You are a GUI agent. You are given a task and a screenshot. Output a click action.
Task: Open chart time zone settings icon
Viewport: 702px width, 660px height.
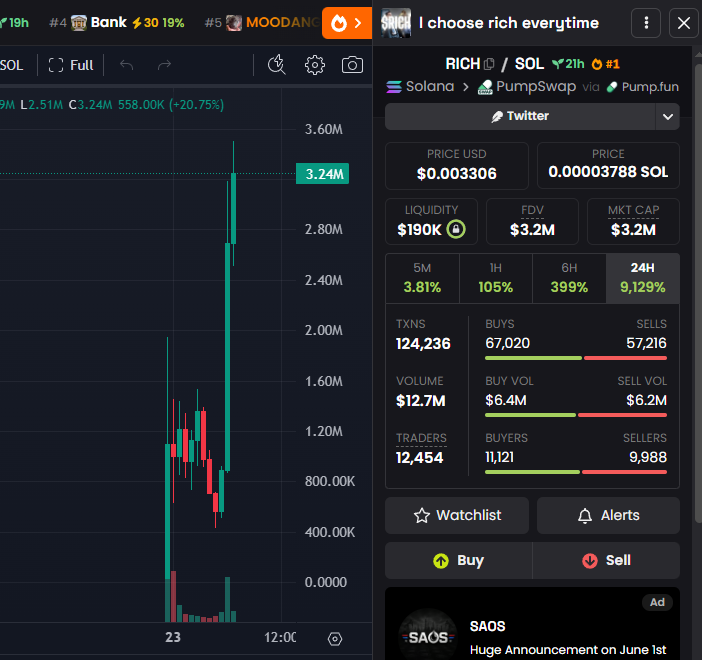[334, 639]
